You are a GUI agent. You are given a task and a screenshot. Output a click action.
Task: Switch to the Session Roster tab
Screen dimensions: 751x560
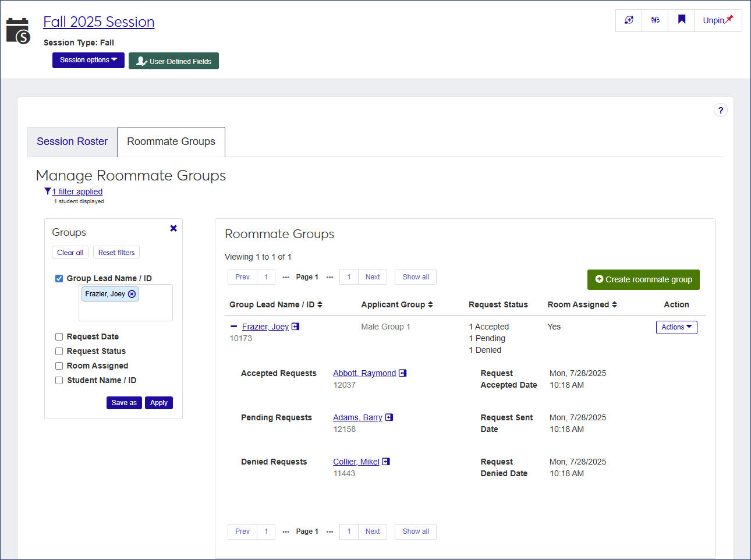72,141
